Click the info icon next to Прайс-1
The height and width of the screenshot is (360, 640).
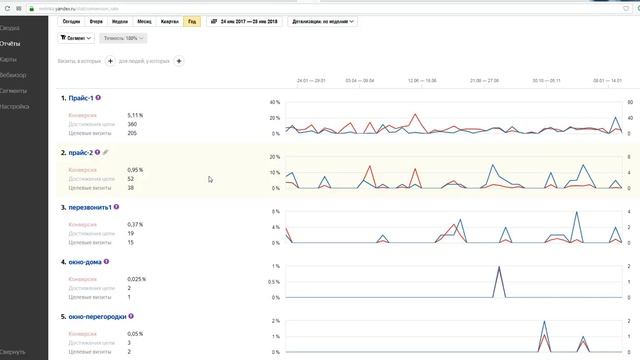pyautogui.click(x=98, y=98)
